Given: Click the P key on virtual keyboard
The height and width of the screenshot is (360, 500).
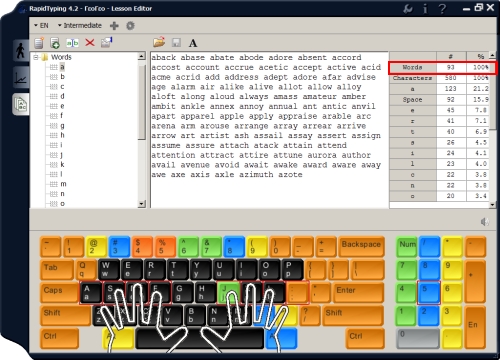Looking at the screenshot, I should click(x=292, y=270).
